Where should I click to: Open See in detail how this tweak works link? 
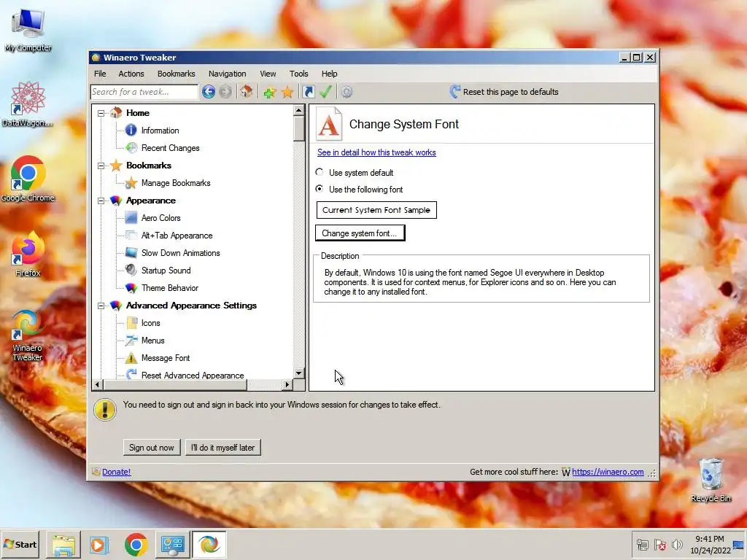click(376, 152)
